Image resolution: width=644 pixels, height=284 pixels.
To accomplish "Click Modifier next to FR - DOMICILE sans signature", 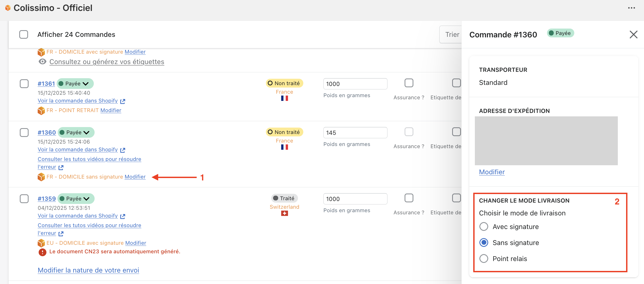I will tap(135, 177).
